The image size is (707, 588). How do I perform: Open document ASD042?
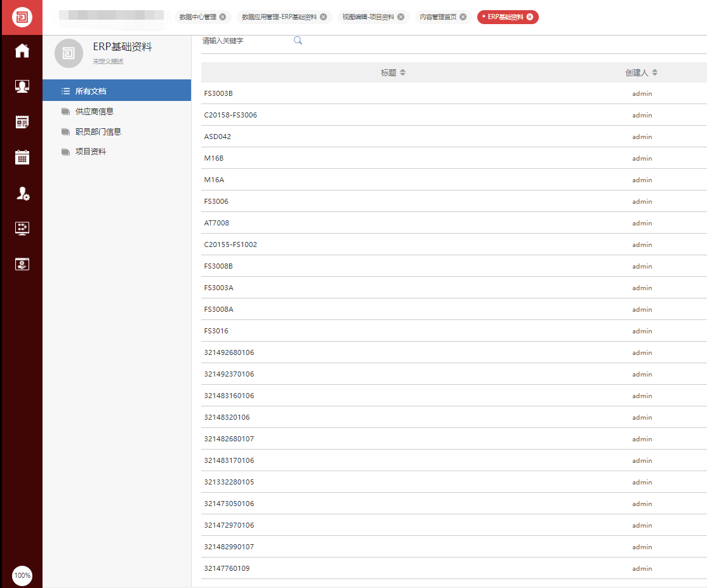[x=217, y=137]
